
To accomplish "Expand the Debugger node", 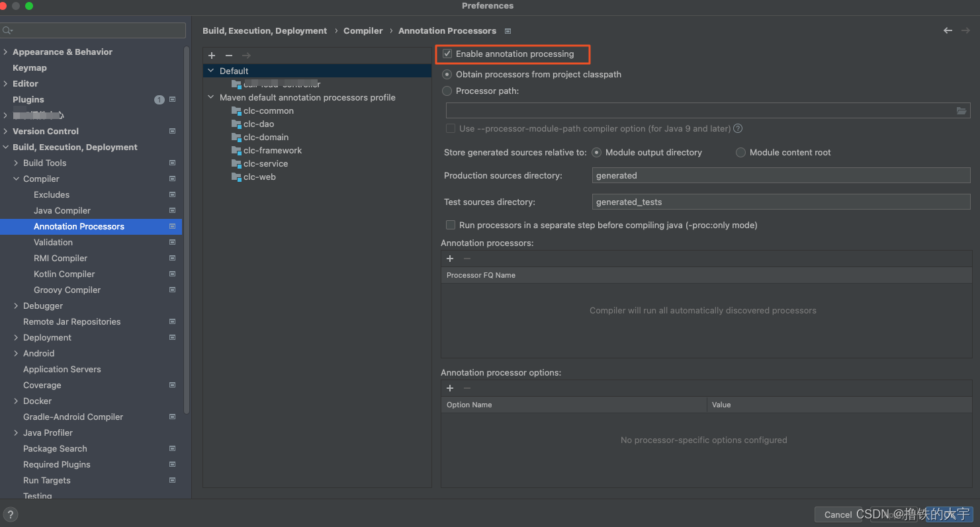I will pyautogui.click(x=17, y=306).
